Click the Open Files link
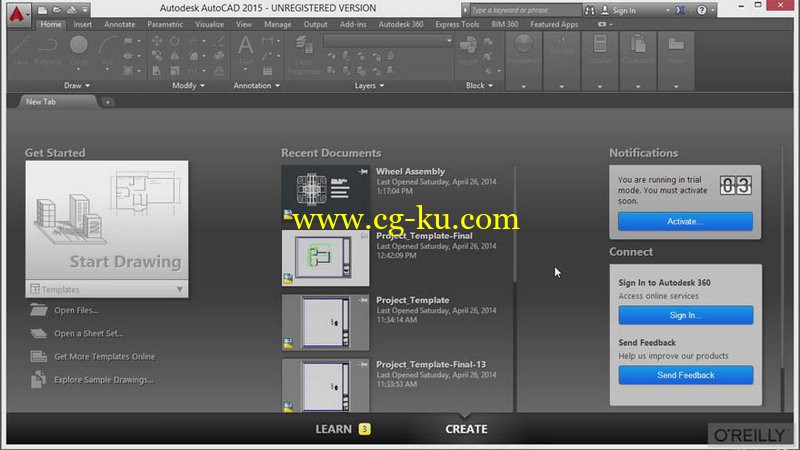 tap(77, 310)
